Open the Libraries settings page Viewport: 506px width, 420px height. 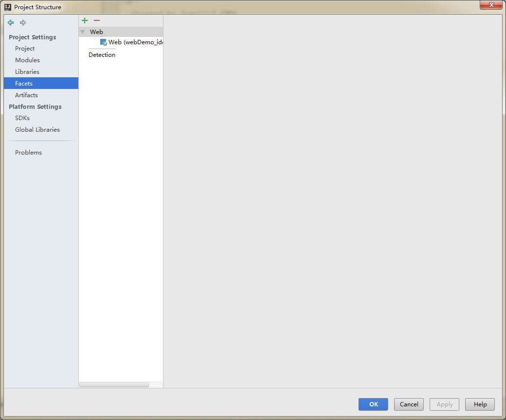pos(27,71)
